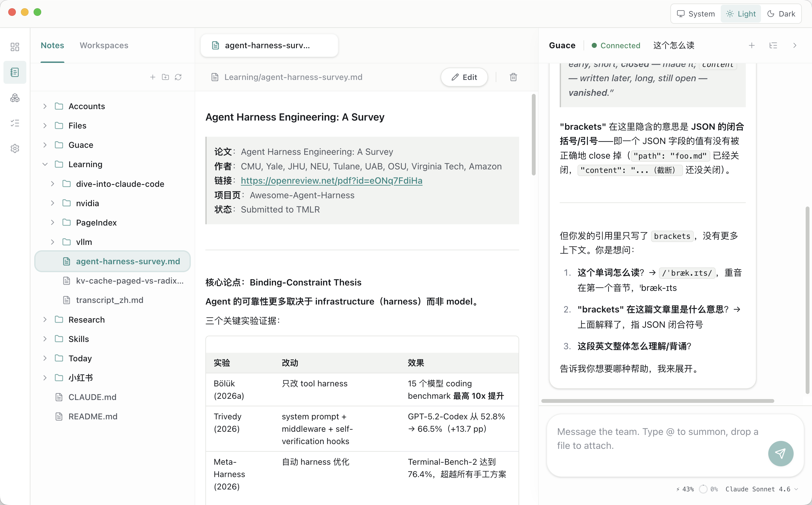
Task: Select the 这个怎么读 chat title
Action: point(673,45)
